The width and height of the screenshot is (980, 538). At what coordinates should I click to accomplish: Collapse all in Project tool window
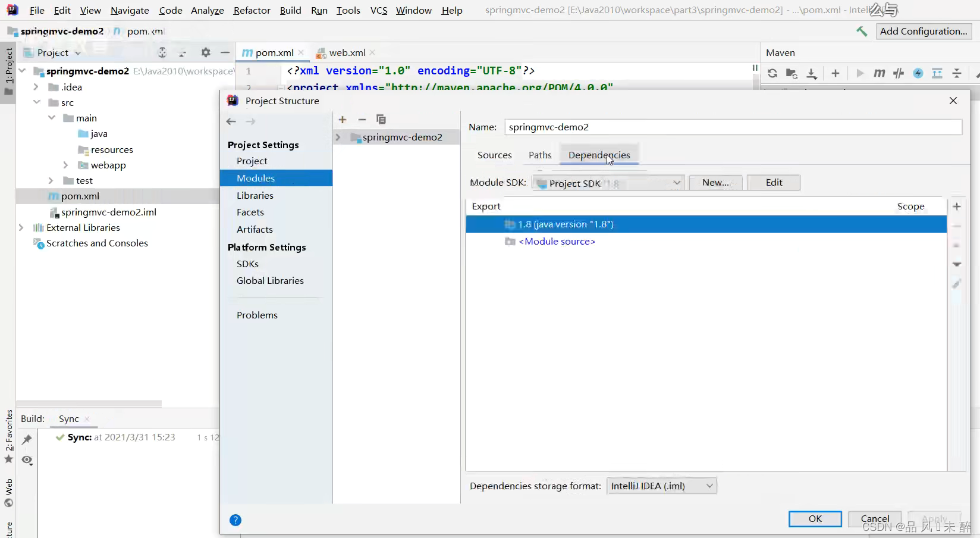[183, 52]
